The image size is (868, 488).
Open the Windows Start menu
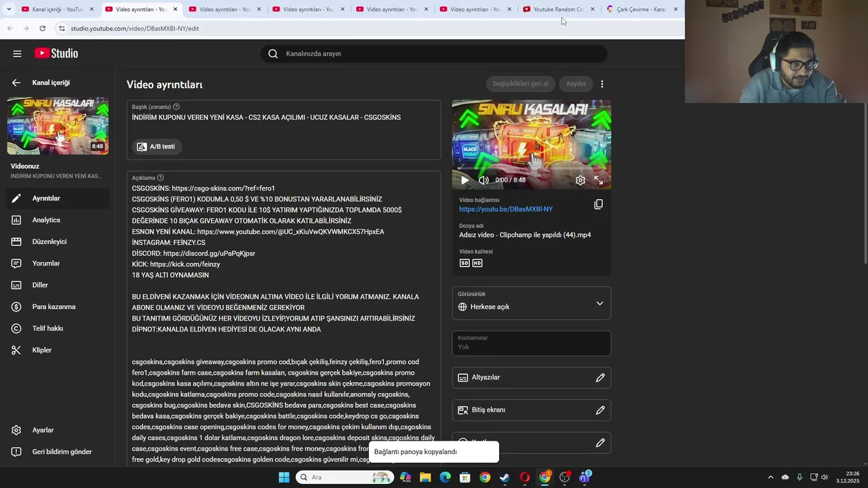pyautogui.click(x=284, y=477)
